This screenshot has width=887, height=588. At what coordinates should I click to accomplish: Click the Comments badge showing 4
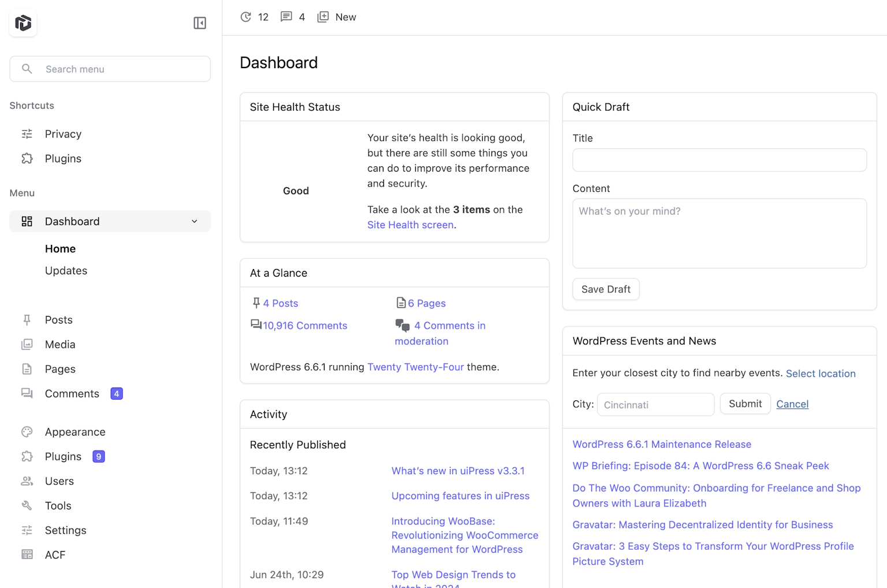(x=117, y=393)
